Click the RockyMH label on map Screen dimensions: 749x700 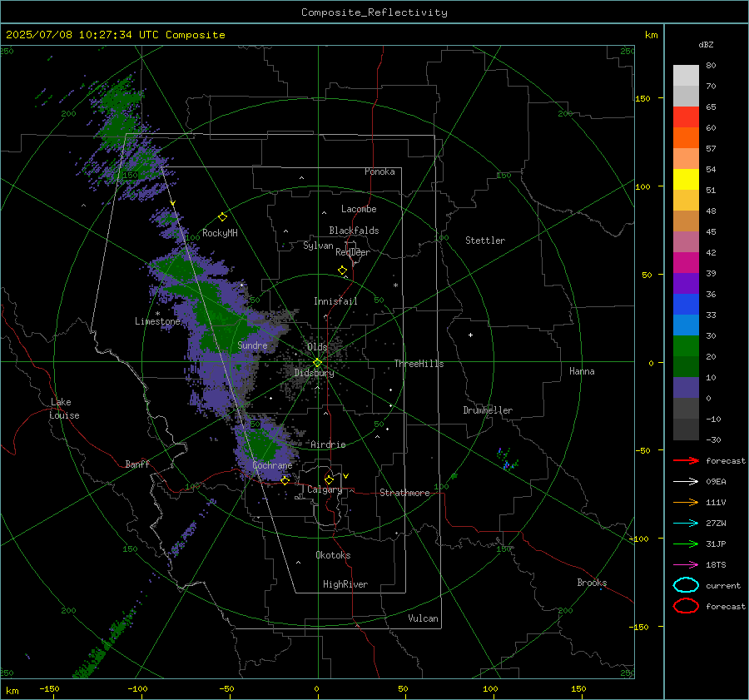point(220,233)
